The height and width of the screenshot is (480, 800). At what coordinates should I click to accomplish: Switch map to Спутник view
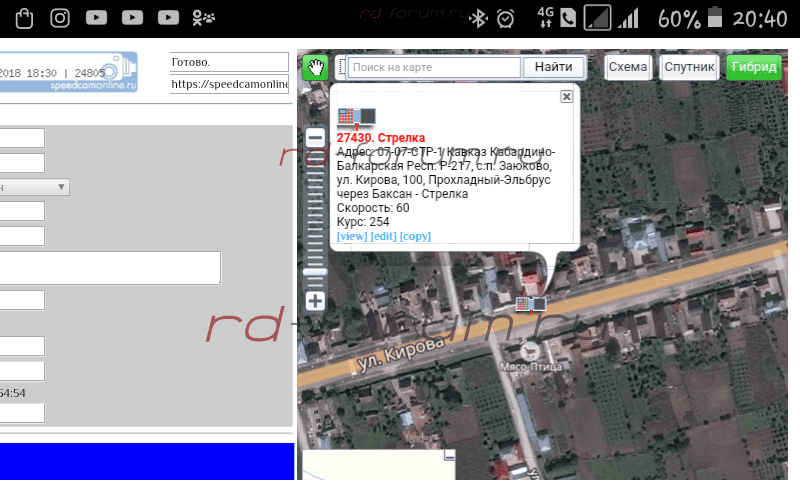689,68
